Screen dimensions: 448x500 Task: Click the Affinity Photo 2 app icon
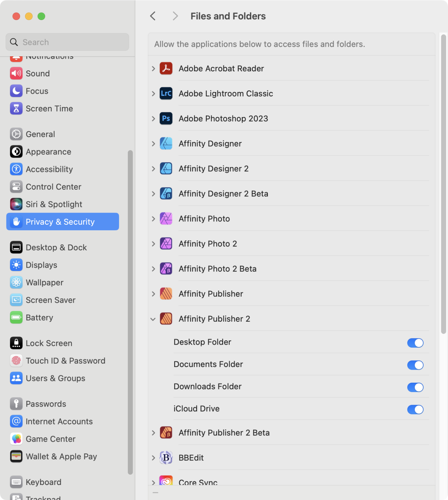tap(166, 243)
